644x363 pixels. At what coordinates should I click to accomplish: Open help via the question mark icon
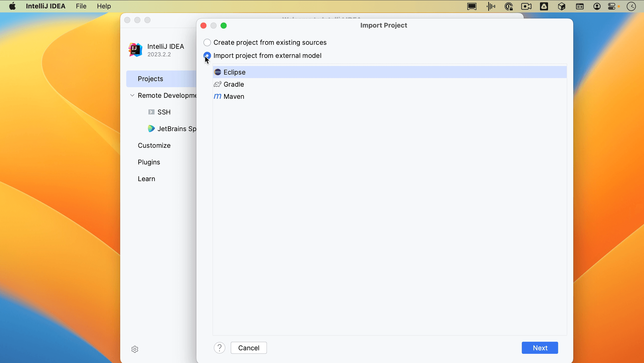219,348
